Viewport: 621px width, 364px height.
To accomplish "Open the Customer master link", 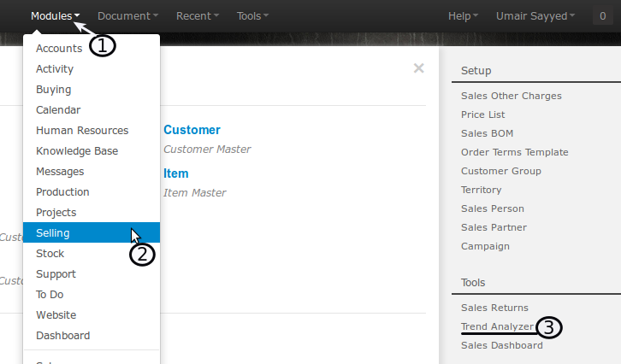I will [x=192, y=130].
